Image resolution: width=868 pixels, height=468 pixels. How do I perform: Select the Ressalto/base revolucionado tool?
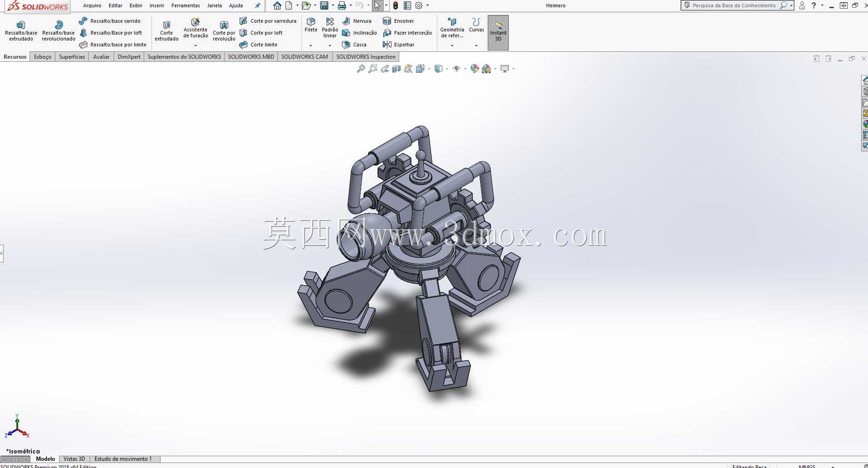(58, 31)
